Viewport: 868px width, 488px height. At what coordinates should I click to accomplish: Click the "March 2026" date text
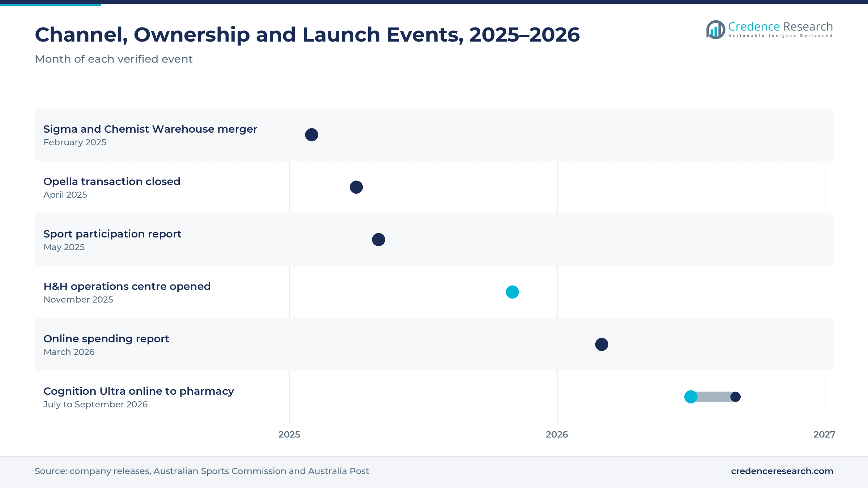(69, 352)
